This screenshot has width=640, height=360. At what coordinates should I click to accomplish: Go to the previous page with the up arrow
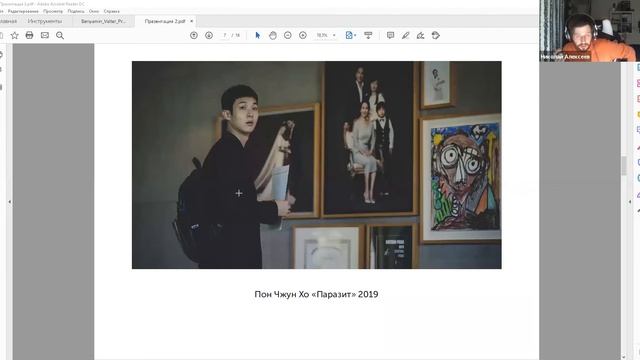tap(194, 36)
